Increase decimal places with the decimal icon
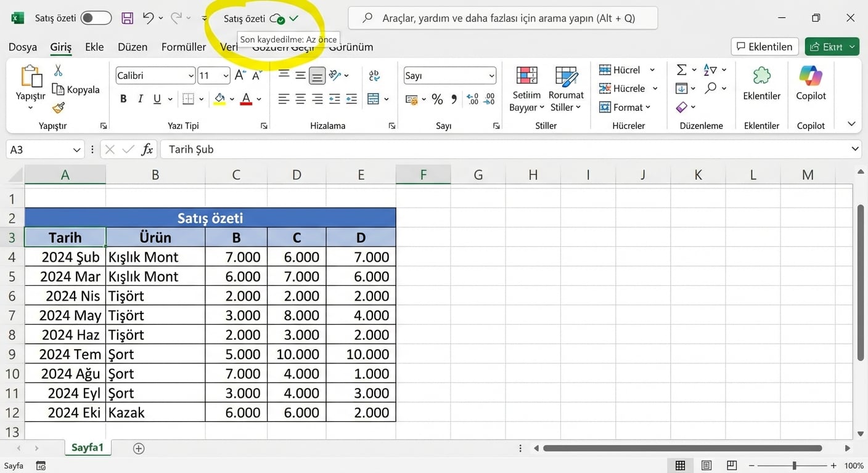868x473 pixels. (471, 99)
